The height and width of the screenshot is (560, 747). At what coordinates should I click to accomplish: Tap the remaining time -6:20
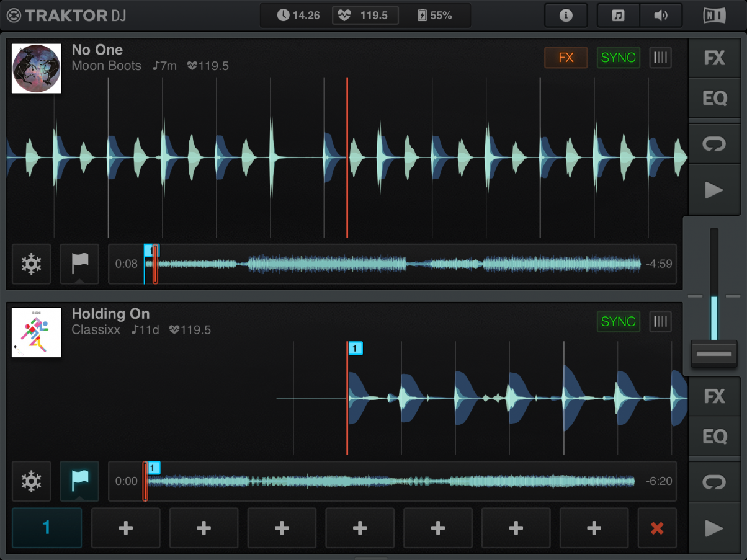tap(659, 481)
